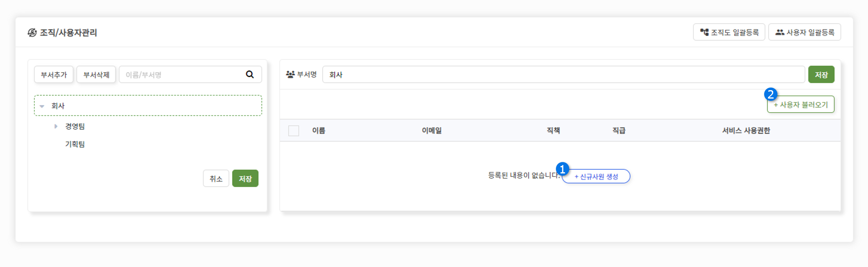
Task: Edit the 부서명 text field
Action: (x=564, y=74)
